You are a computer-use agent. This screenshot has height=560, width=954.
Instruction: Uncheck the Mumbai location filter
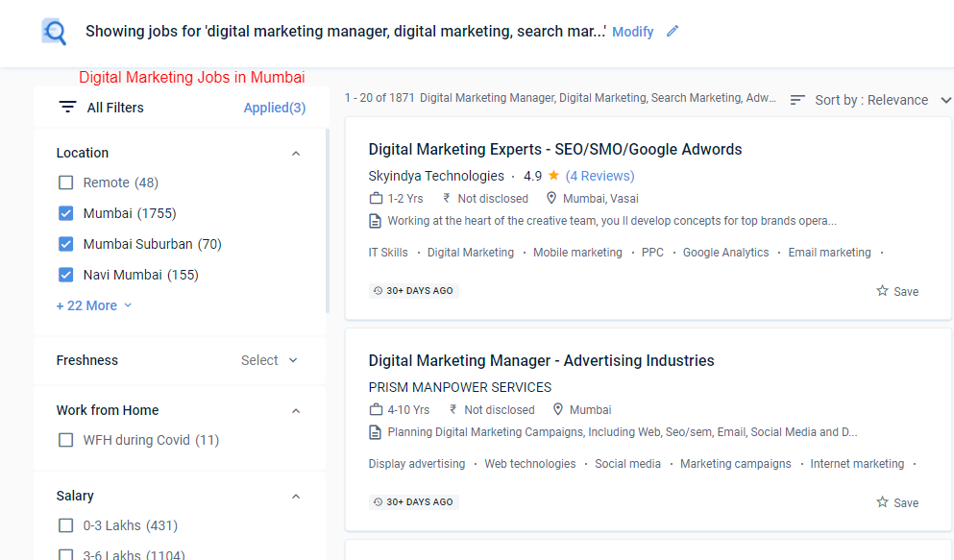65,212
